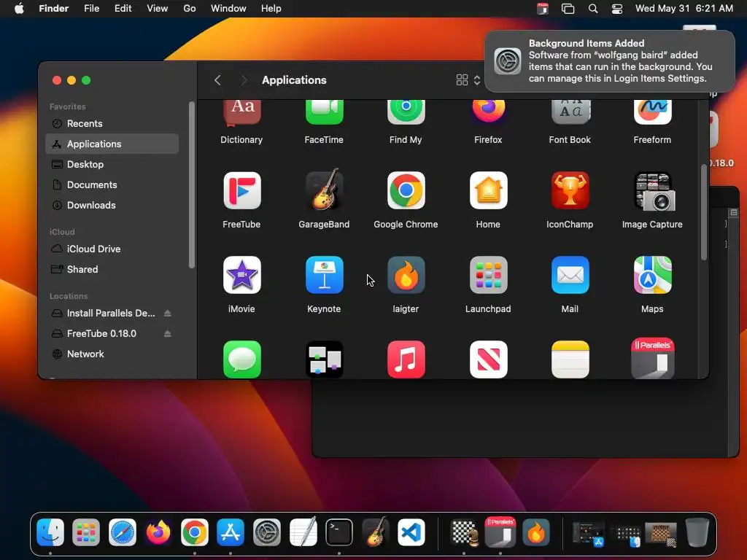Open the Parallels app in Applications
The width and height of the screenshot is (747, 560).
coord(652,359)
